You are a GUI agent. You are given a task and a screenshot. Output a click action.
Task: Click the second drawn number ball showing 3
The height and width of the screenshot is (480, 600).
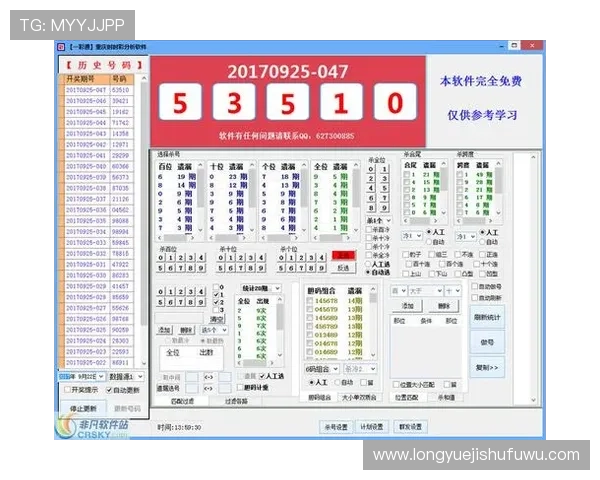[x=232, y=103]
